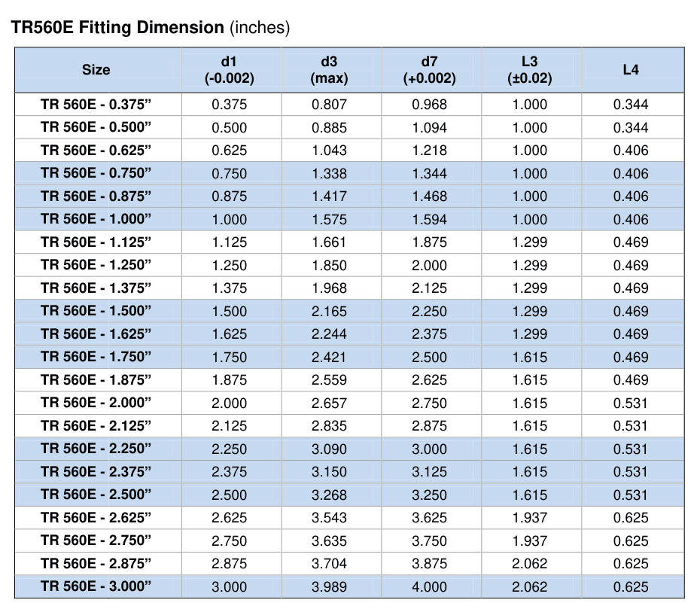The width and height of the screenshot is (700, 612).
Task: Click the TR 560E - 0.375" row label
Action: (96, 105)
